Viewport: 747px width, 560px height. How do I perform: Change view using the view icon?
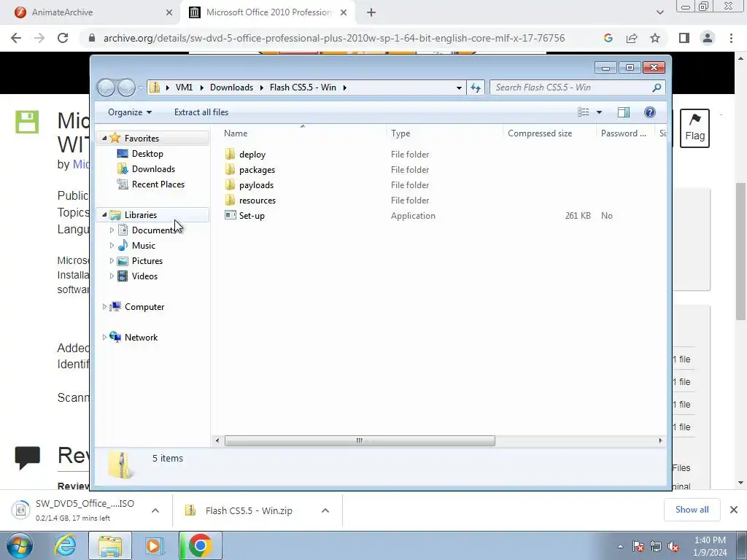tap(583, 112)
